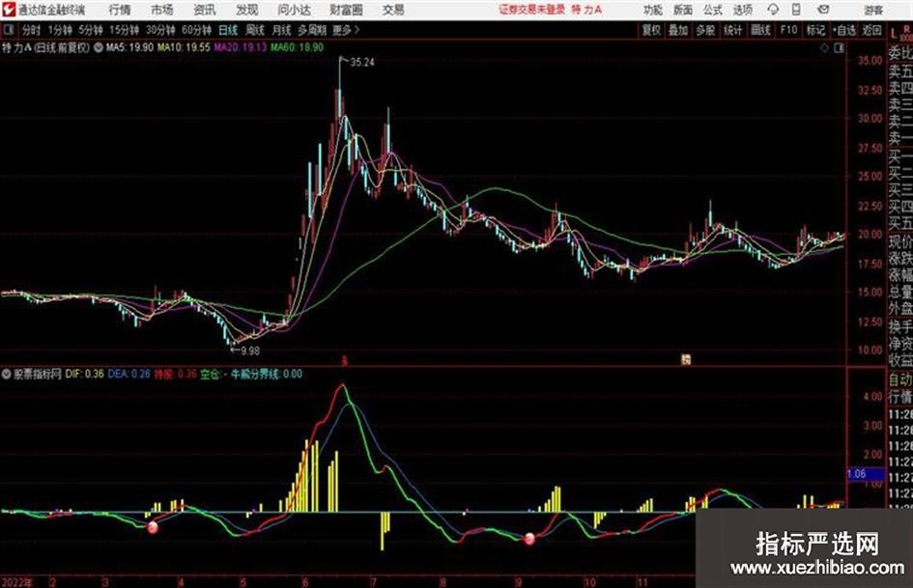The height and width of the screenshot is (588, 913).
Task: Open the 版面 menu
Action: (x=683, y=10)
